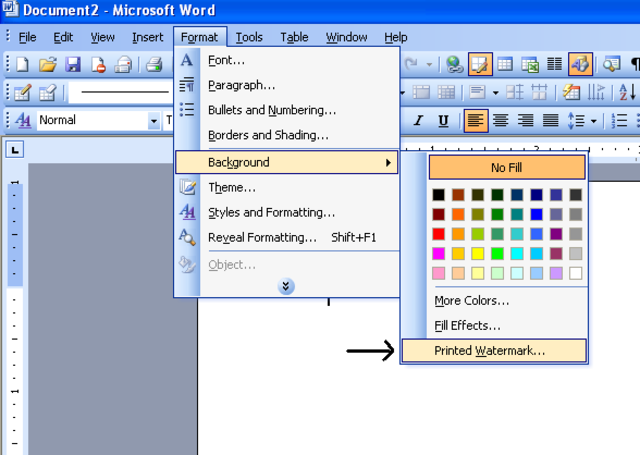Pick the bright green color swatch

click(498, 253)
